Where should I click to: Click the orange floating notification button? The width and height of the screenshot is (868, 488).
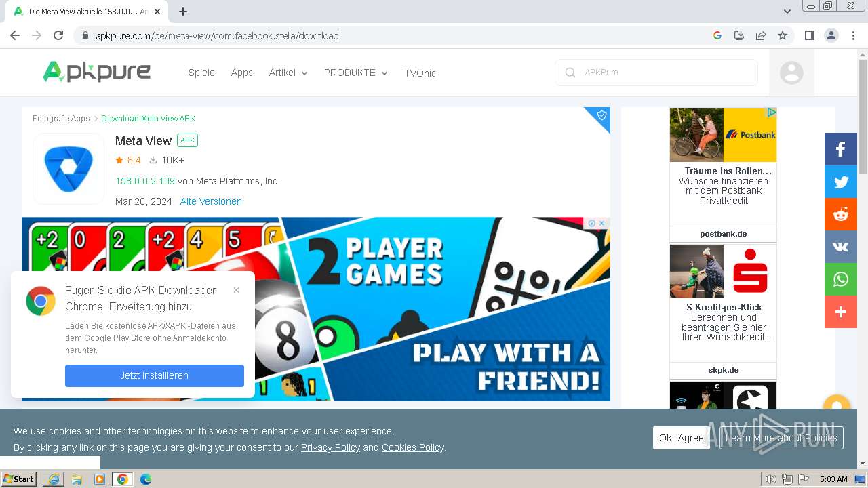coord(836,406)
